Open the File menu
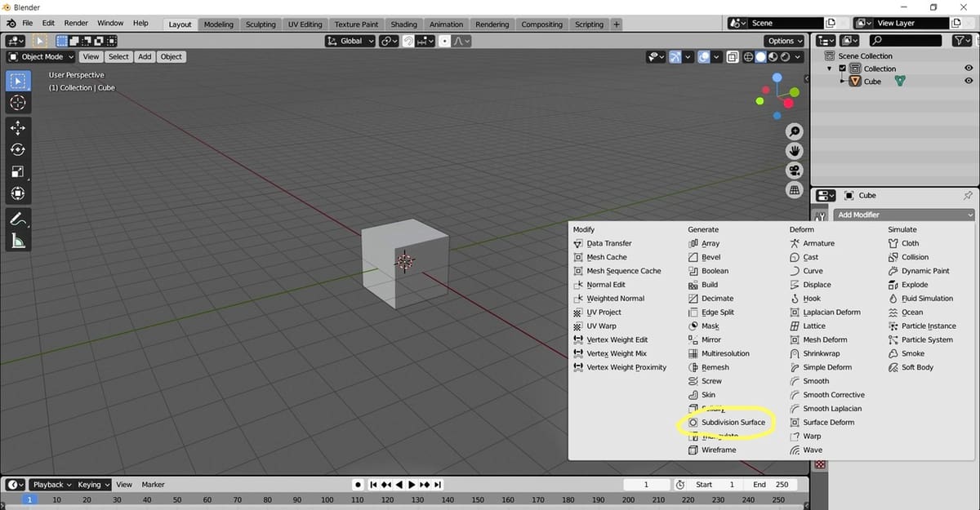Image resolution: width=980 pixels, height=510 pixels. (28, 24)
